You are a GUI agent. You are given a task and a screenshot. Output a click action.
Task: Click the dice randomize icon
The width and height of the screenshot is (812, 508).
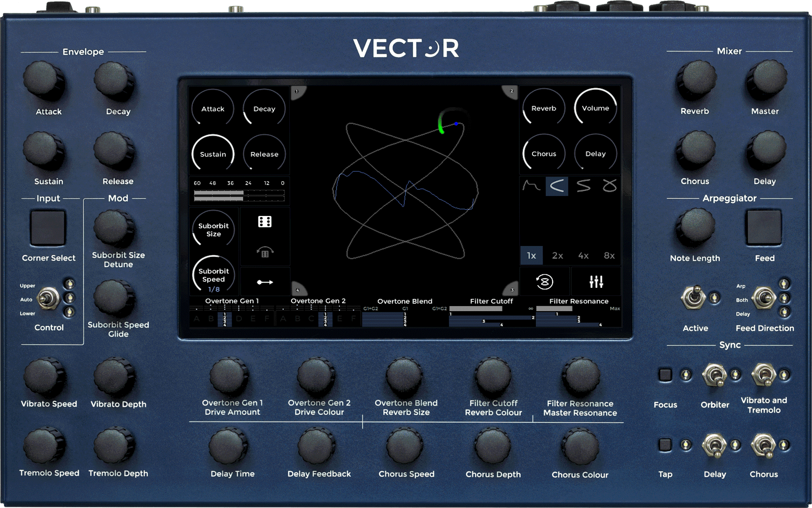click(x=265, y=221)
